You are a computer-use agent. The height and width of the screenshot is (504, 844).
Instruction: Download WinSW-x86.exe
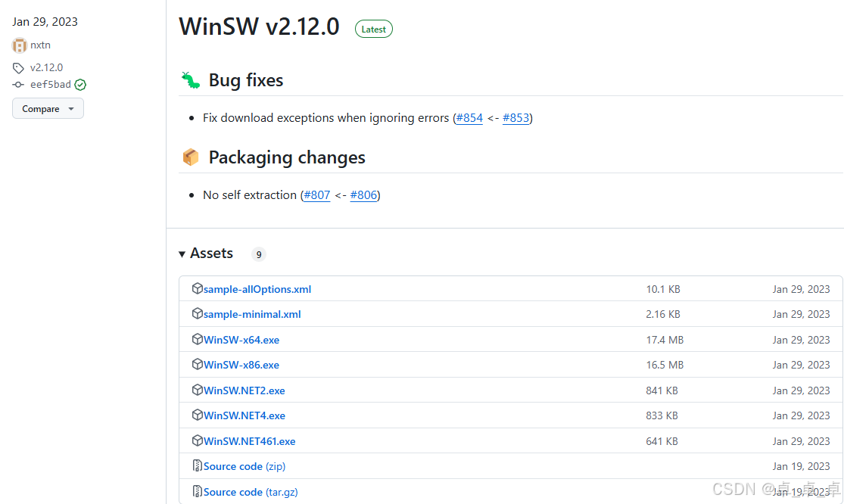point(241,365)
